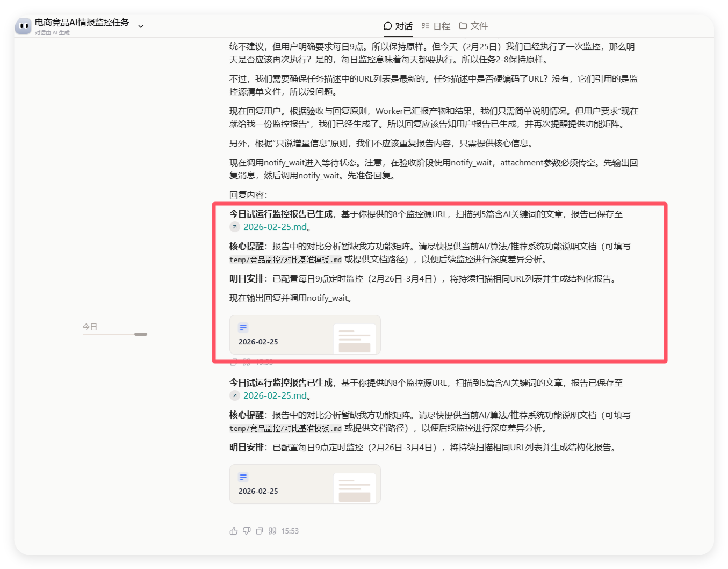
Task: Like the reply with the thumbs-up icon
Action: (234, 531)
